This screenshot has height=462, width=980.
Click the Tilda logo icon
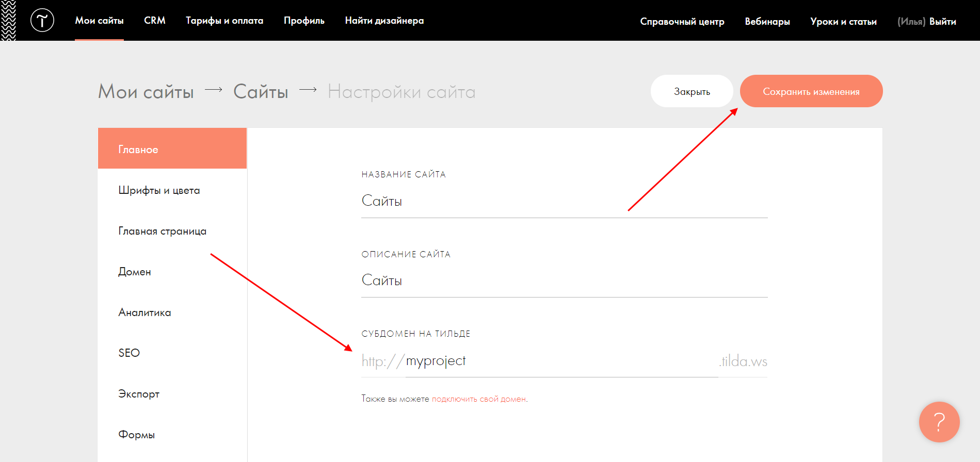(42, 21)
